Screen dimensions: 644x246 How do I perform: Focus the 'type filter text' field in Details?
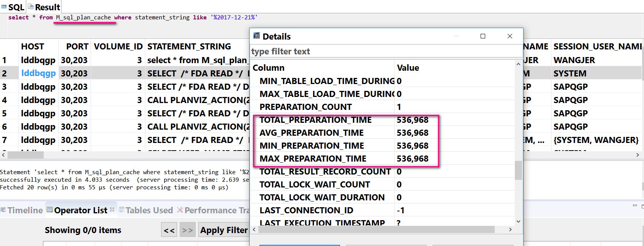[386, 51]
